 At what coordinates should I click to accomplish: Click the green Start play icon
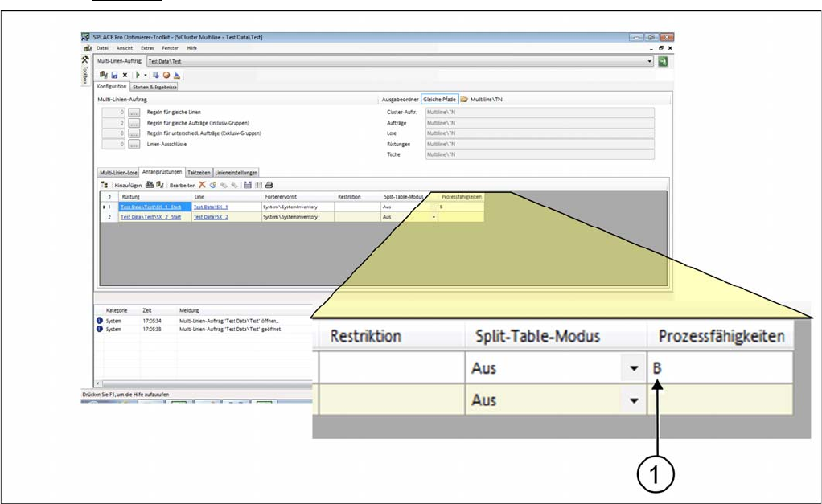(x=137, y=74)
